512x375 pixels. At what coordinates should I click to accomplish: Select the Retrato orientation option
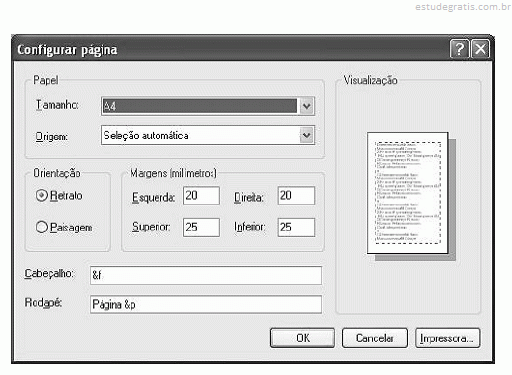[x=41, y=196]
